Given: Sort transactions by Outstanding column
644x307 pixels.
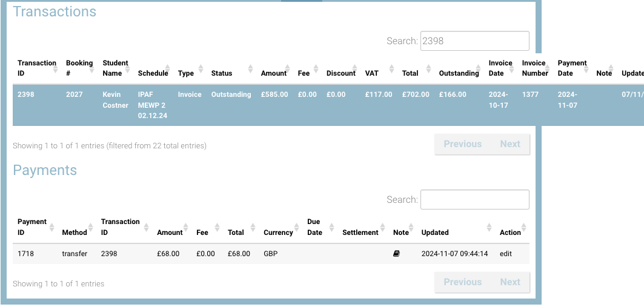Looking at the screenshot, I should click(x=459, y=73).
